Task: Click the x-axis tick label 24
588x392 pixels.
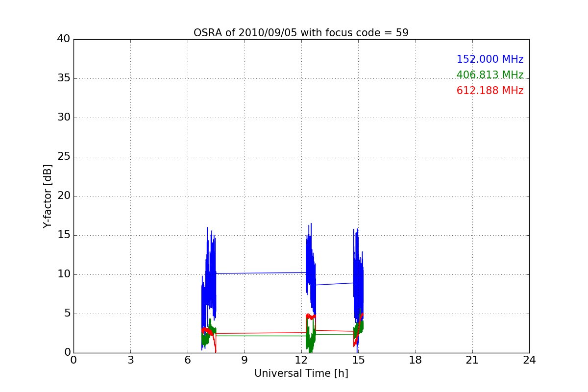Action: 529,360
